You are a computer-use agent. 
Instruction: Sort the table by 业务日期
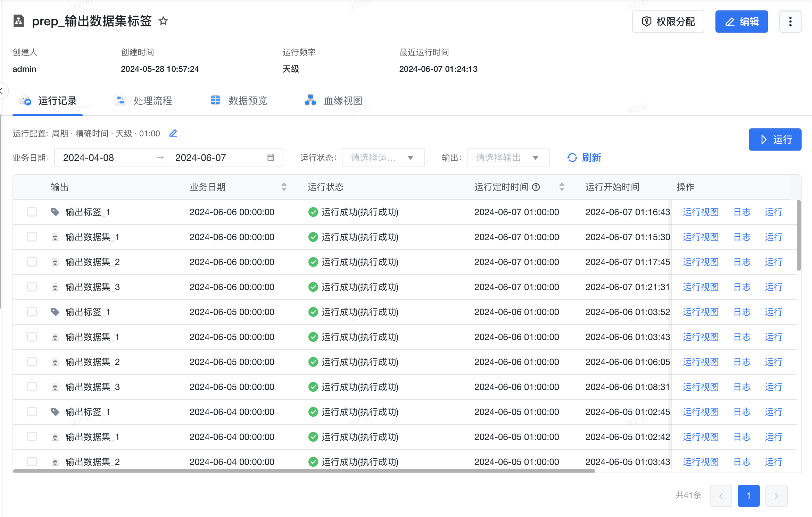[x=284, y=187]
